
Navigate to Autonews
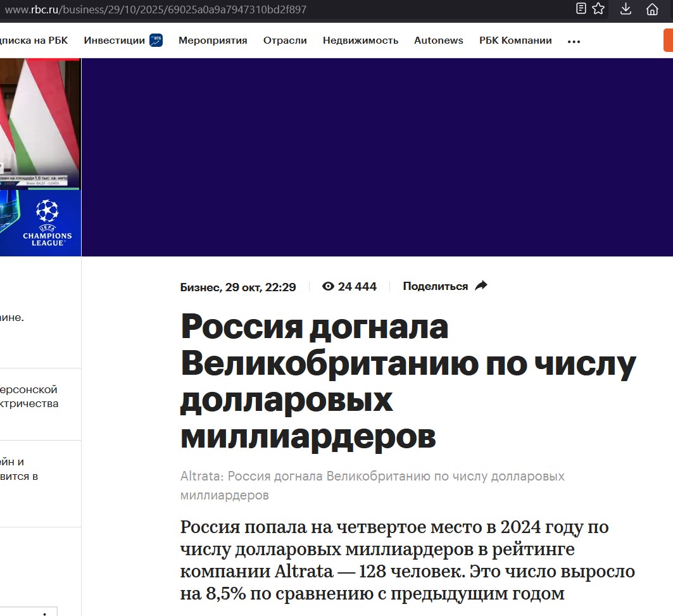pos(439,41)
